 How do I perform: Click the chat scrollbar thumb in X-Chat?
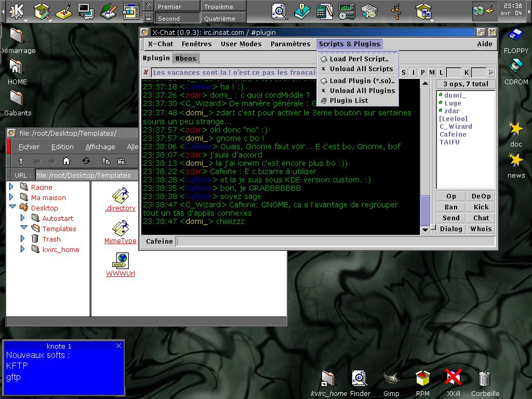[425, 210]
